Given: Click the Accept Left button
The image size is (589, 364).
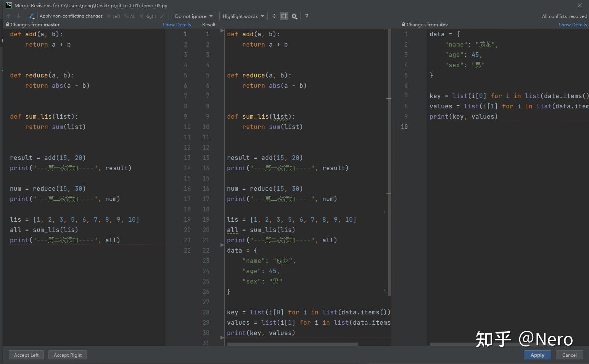Looking at the screenshot, I should click(x=26, y=355).
